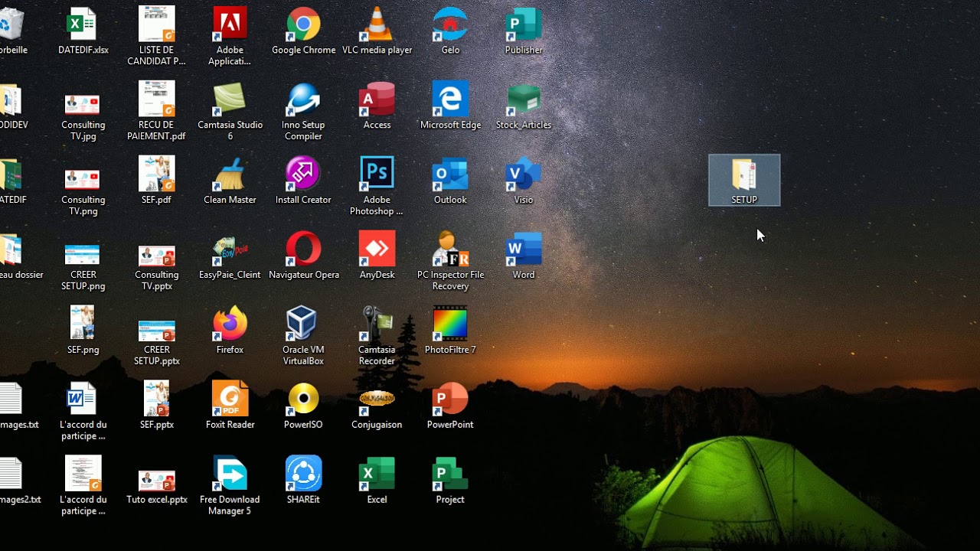
Task: Click RECU DE PAIEMENT.pdf icon
Action: 157,99
